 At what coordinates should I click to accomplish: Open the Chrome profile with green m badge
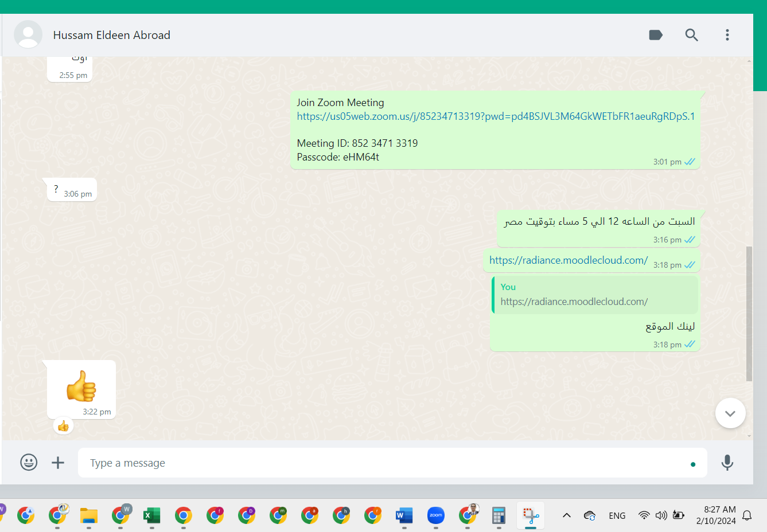(x=278, y=515)
